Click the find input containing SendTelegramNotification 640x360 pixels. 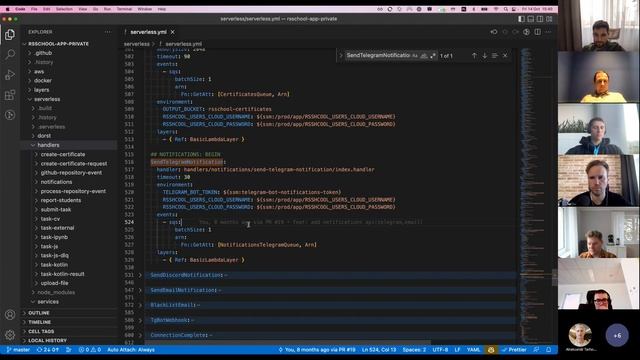(378, 56)
